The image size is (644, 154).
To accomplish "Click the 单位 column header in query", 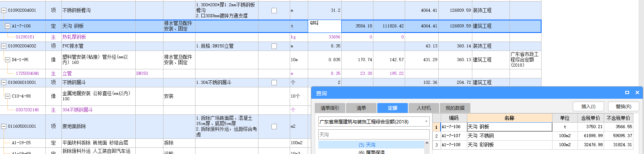I will pos(565,118).
